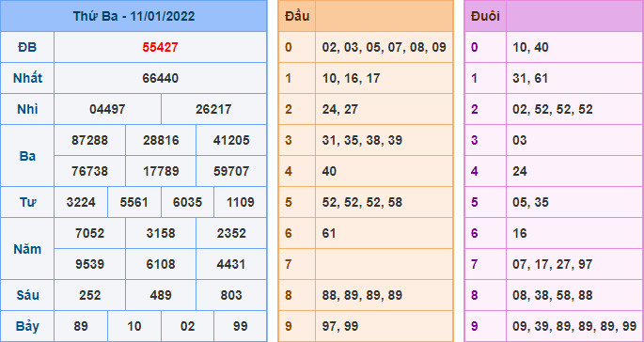Select fifth prize number 3158

161,233
